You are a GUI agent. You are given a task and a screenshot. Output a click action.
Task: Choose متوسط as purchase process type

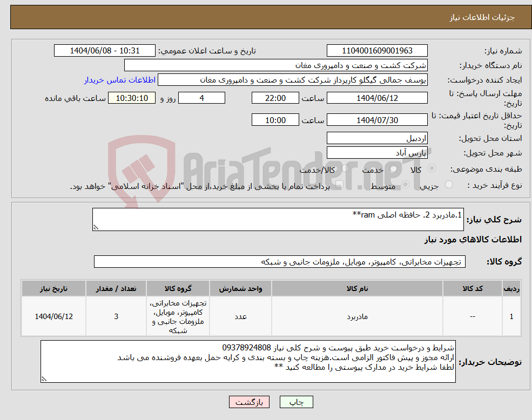click(x=406, y=184)
